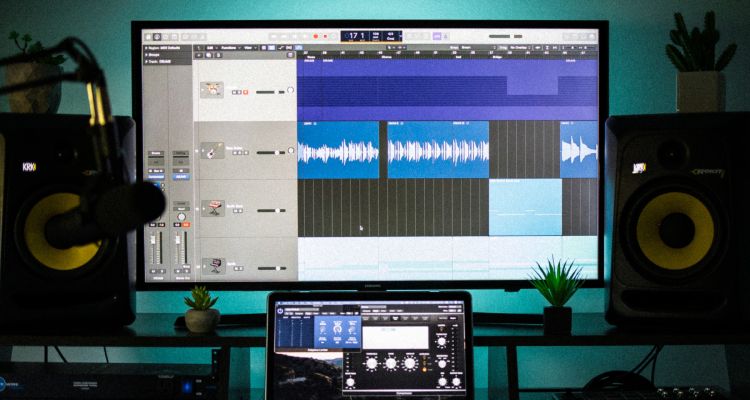750x400 pixels.
Task: Select the bottom synth track icon
Action: click(211, 265)
